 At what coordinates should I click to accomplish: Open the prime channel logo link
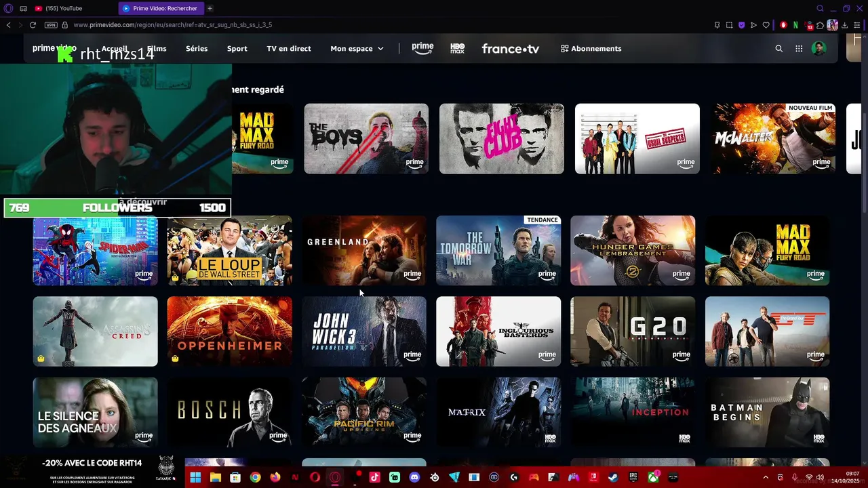click(x=422, y=49)
